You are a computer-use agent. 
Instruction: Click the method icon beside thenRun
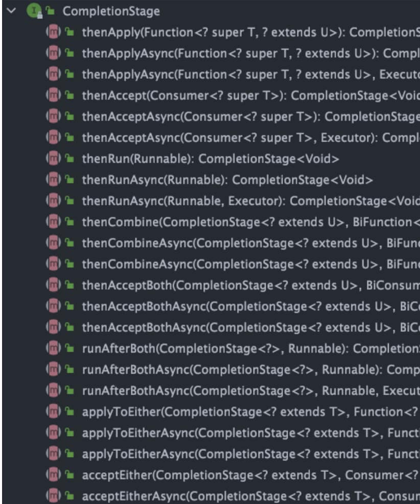click(53, 159)
